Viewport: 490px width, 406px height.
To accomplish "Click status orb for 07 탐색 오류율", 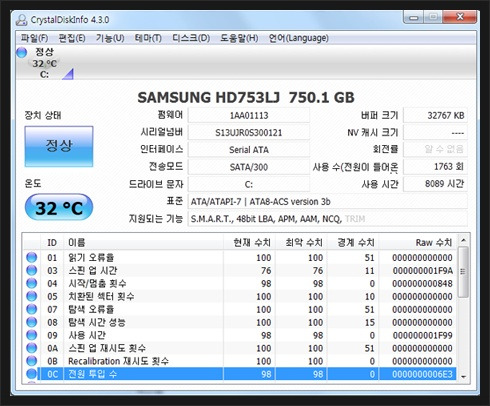I will (x=32, y=309).
